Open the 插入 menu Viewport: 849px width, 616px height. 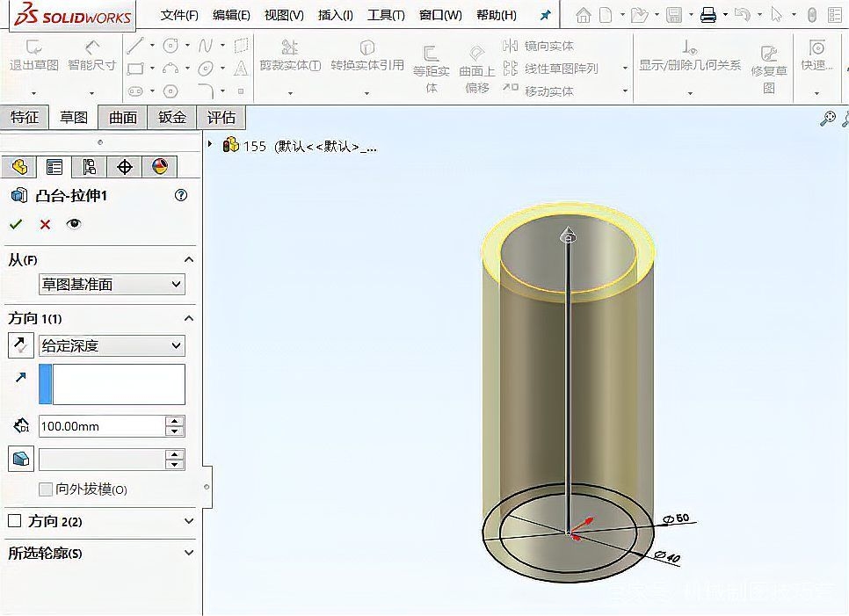335,15
